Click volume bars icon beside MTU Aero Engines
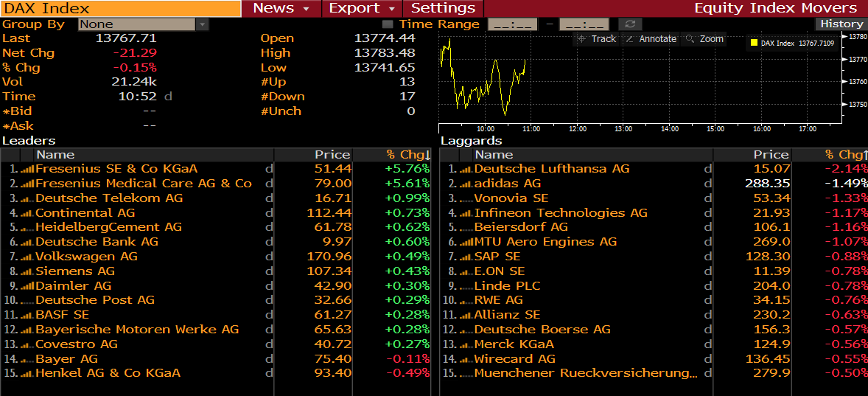 click(466, 242)
